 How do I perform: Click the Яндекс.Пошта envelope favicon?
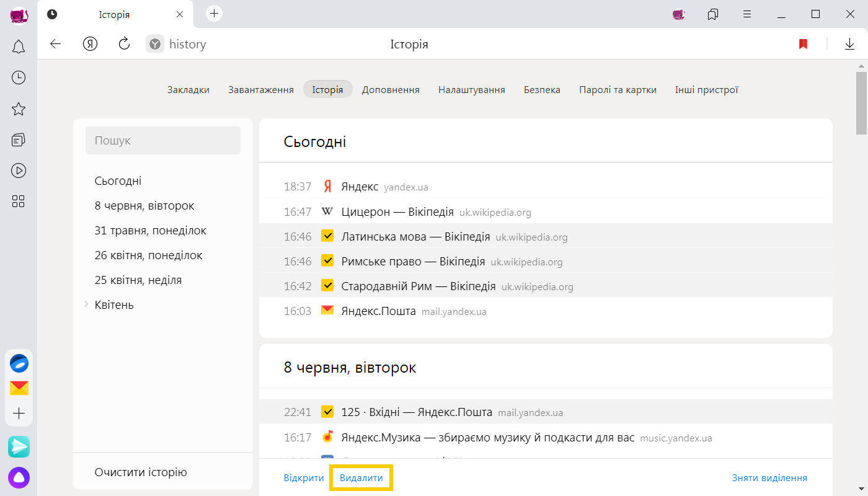coord(327,311)
